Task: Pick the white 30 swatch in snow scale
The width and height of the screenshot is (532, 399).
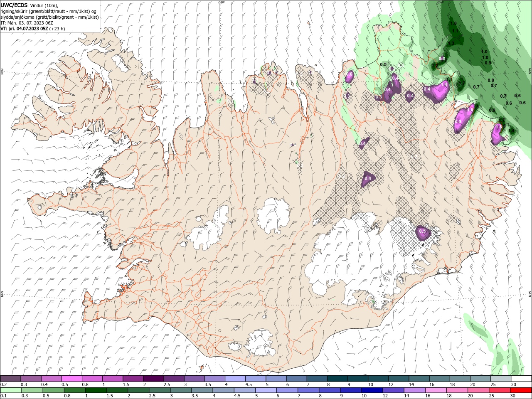Action: coord(521,379)
